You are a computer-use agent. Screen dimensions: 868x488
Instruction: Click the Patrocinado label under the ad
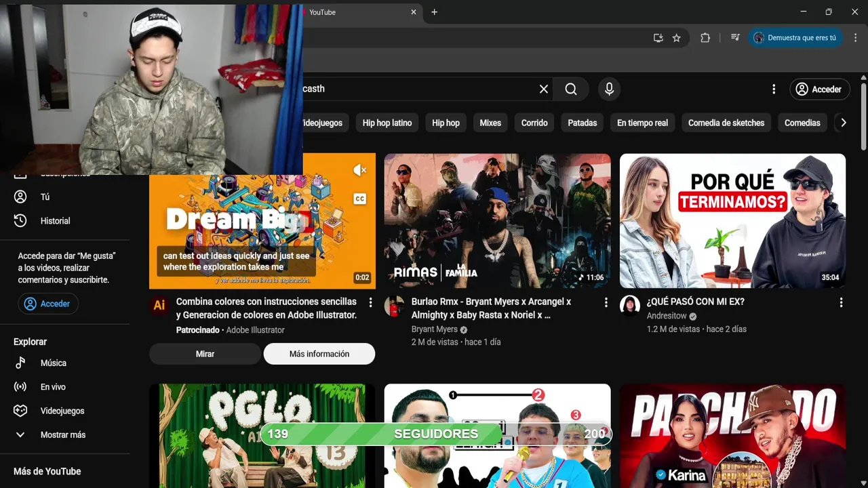[198, 330]
